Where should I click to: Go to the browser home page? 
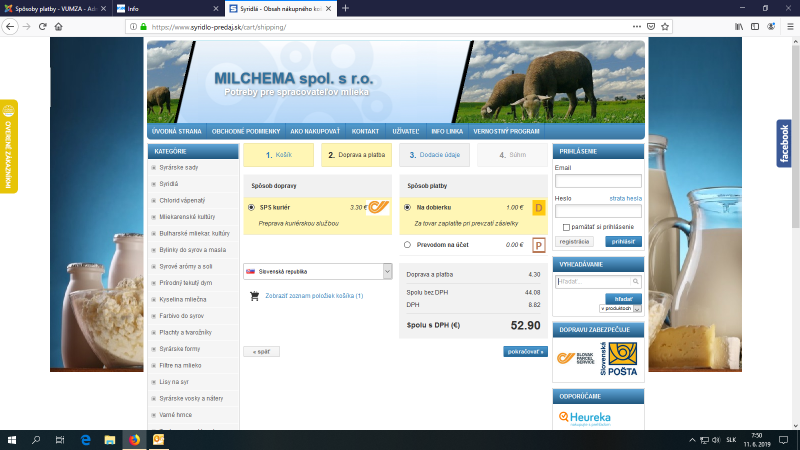coord(59,27)
